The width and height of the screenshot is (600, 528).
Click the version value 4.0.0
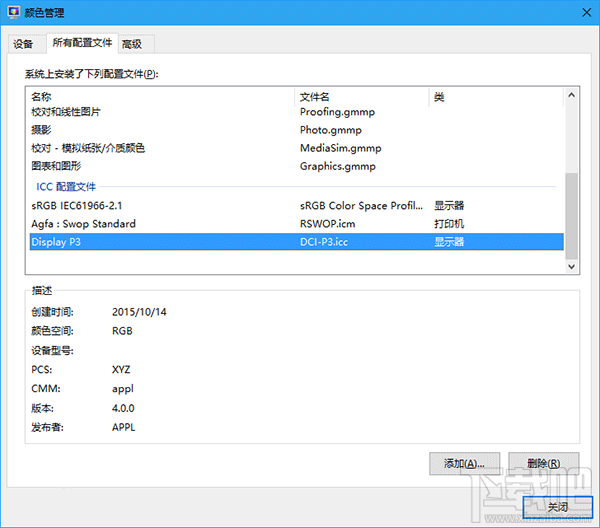pos(123,408)
